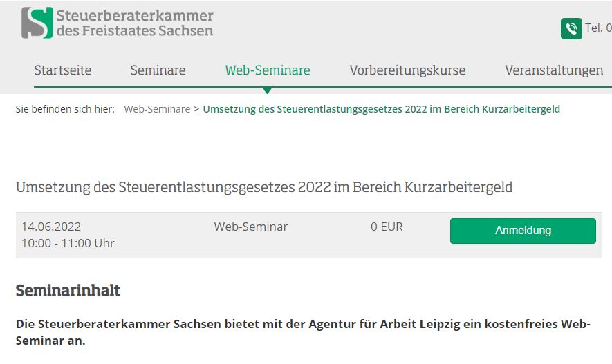Click the bold paragraph about Agentur für Arbeit
This screenshot has width=612, height=364.
[303, 332]
